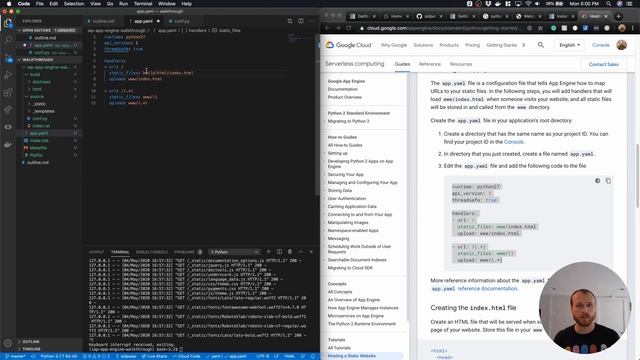This screenshot has width=640, height=360.
Task: Expand the Outline section
Action: point(49,342)
